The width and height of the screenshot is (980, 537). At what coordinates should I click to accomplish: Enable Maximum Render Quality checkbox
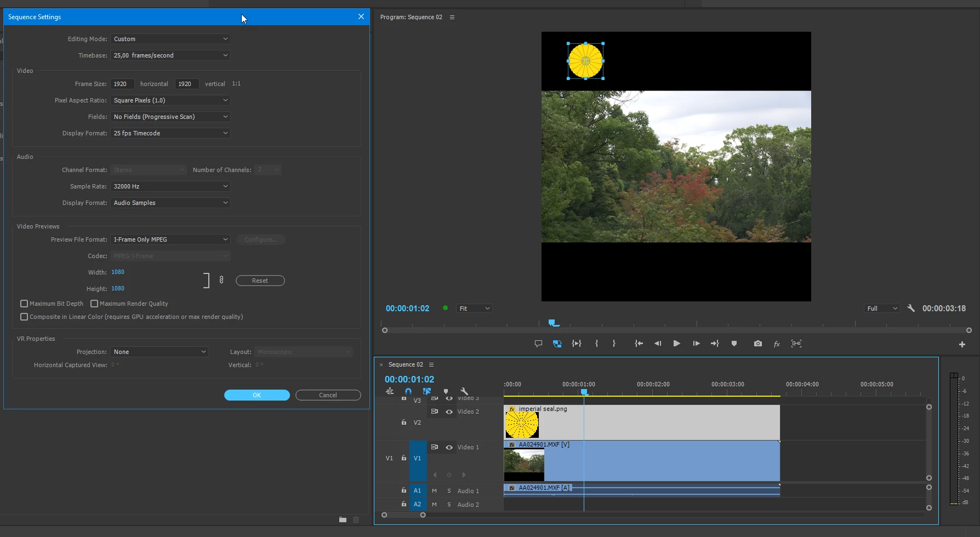(94, 304)
